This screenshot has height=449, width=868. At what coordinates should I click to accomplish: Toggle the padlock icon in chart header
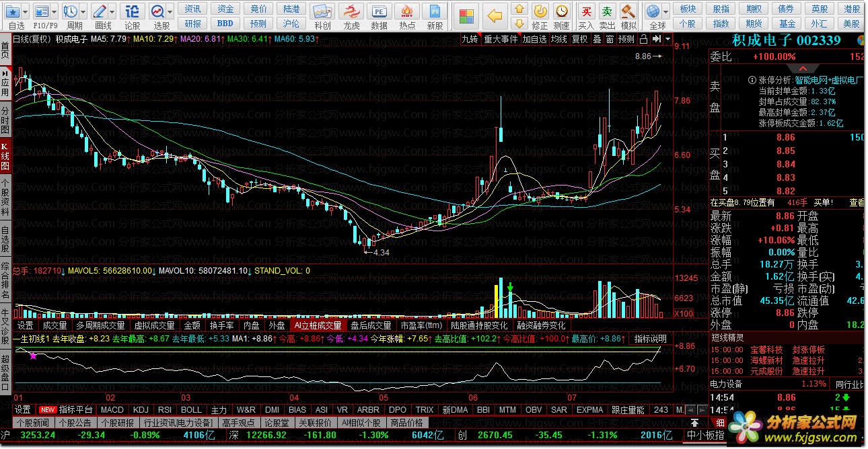click(x=644, y=39)
